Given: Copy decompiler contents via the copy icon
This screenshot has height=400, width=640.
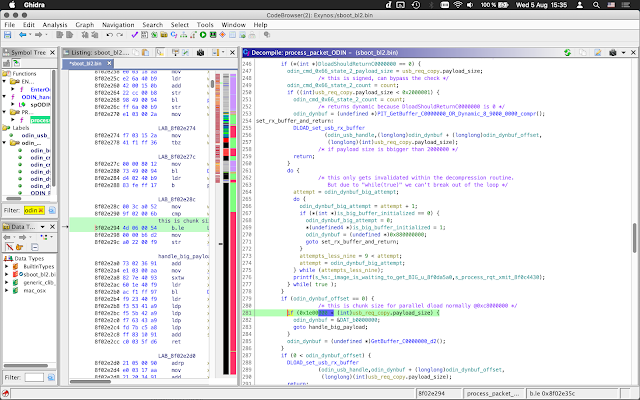Looking at the screenshot, I should (583, 53).
